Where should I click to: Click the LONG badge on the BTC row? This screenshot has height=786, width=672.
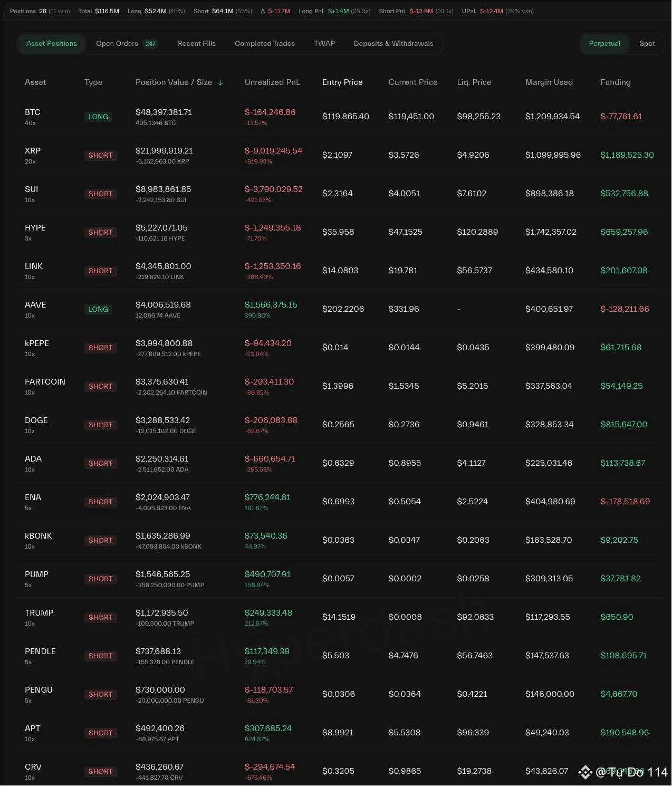[x=98, y=117]
